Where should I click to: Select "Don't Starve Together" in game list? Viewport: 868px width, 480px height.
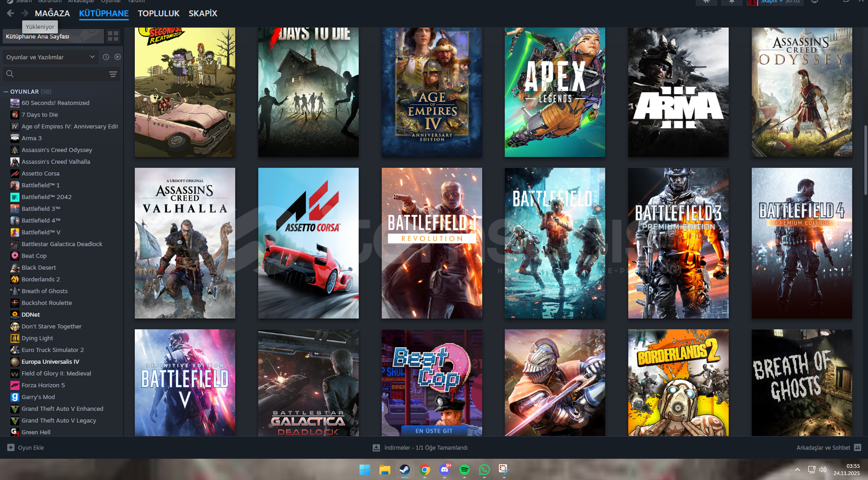(x=52, y=326)
